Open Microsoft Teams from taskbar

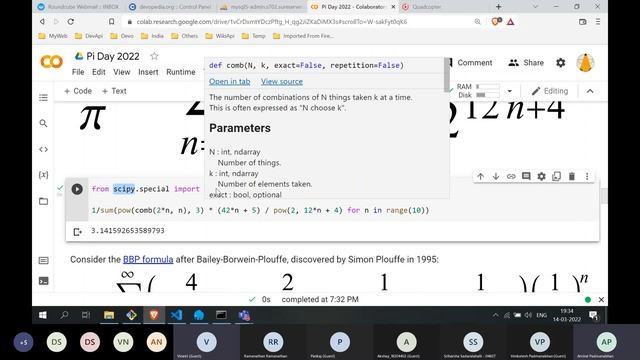(244, 315)
